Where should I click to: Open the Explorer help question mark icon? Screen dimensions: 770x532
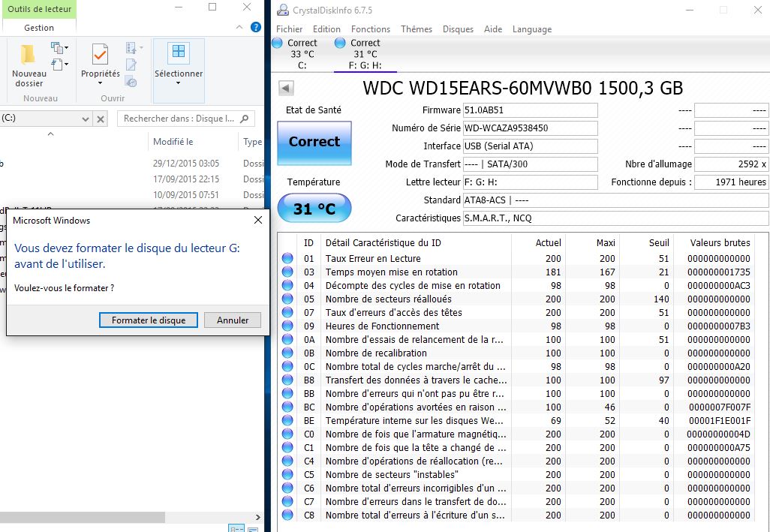pyautogui.click(x=256, y=28)
